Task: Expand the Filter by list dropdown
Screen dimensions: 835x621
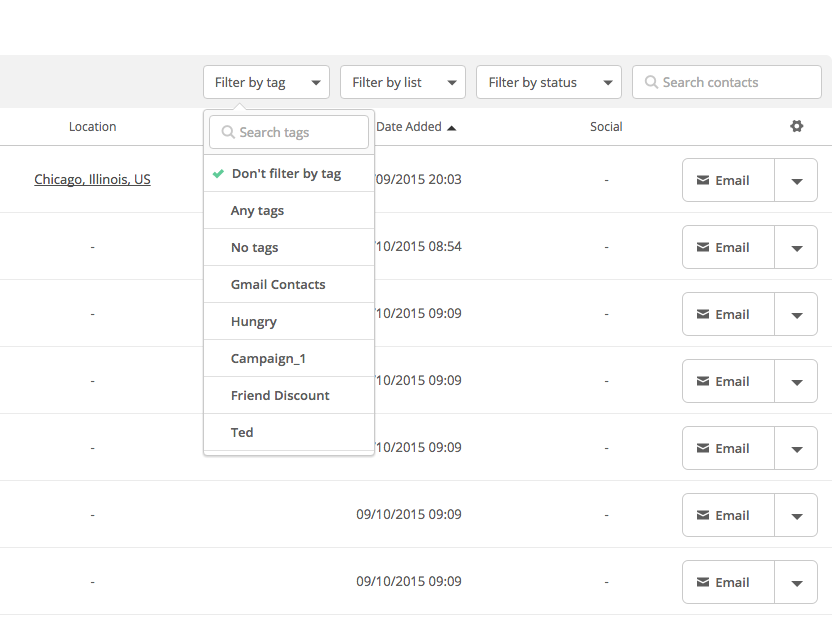Action: click(x=402, y=83)
